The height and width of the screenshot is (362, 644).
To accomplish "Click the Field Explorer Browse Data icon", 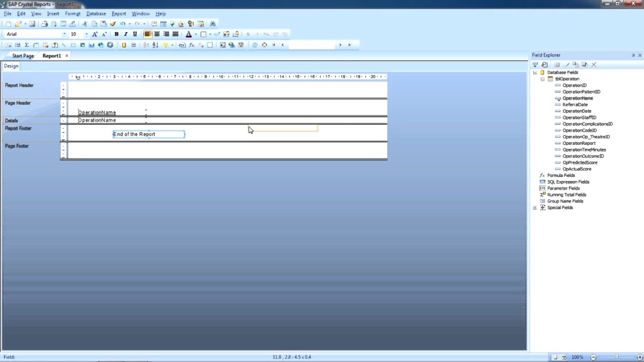I will [544, 64].
